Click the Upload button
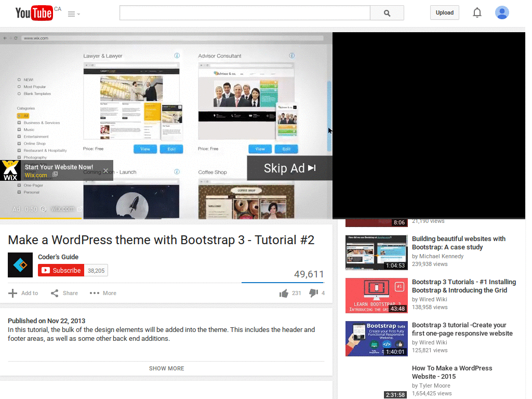Screen dimensions: 532x399 click(x=445, y=12)
